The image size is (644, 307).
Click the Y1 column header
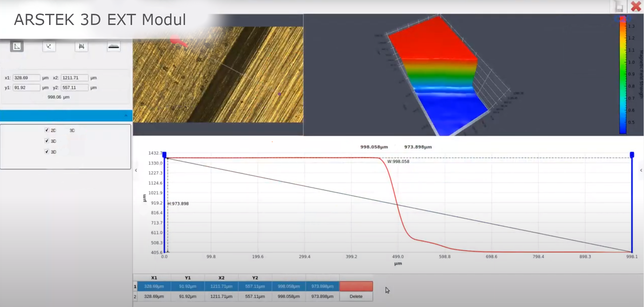[188, 278]
